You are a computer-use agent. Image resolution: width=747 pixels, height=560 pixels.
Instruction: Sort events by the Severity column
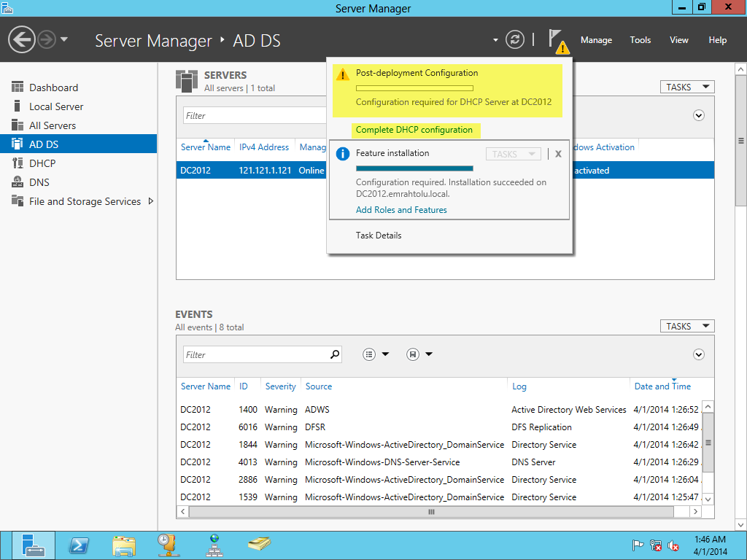[x=281, y=386]
